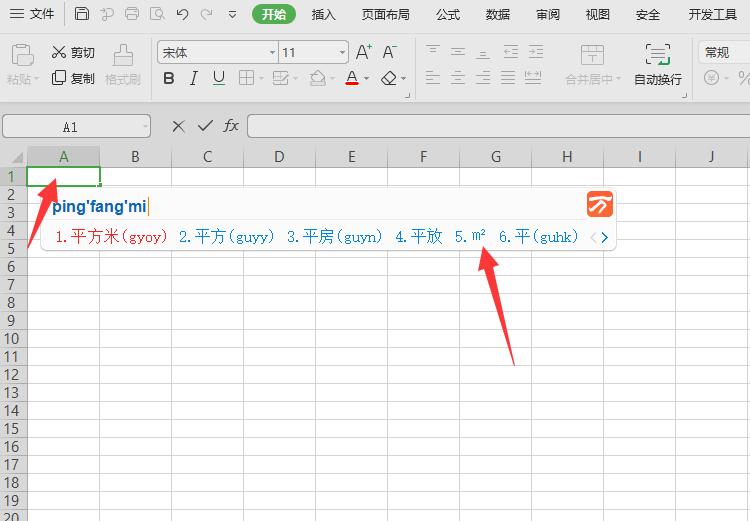This screenshot has height=521, width=750.
Task: Click the Save icon in quick access toolbar
Action: (82, 14)
